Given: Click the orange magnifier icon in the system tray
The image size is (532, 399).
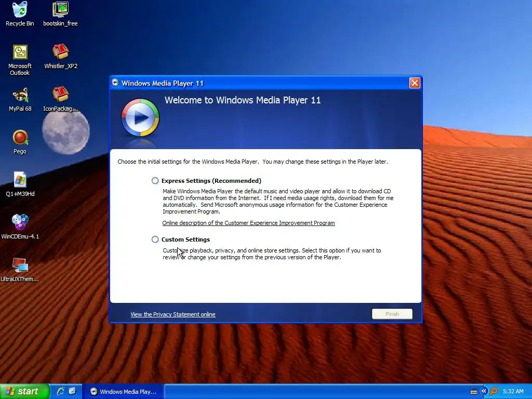Looking at the screenshot, I should [494, 391].
